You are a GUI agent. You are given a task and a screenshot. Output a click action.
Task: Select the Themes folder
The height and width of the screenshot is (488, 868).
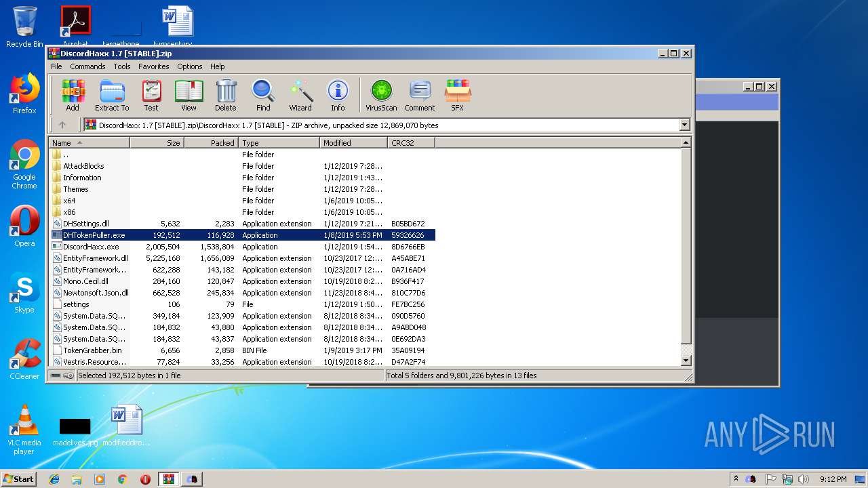[76, 189]
